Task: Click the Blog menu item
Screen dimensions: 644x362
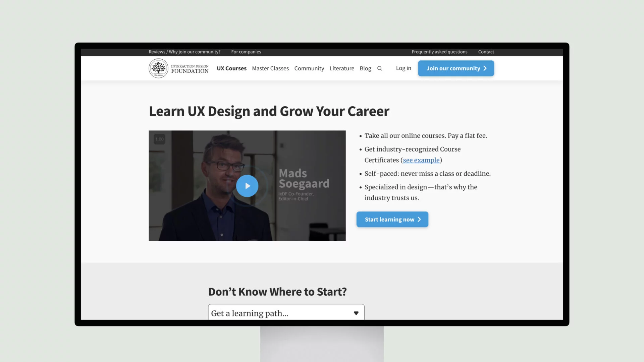Action: (x=365, y=68)
